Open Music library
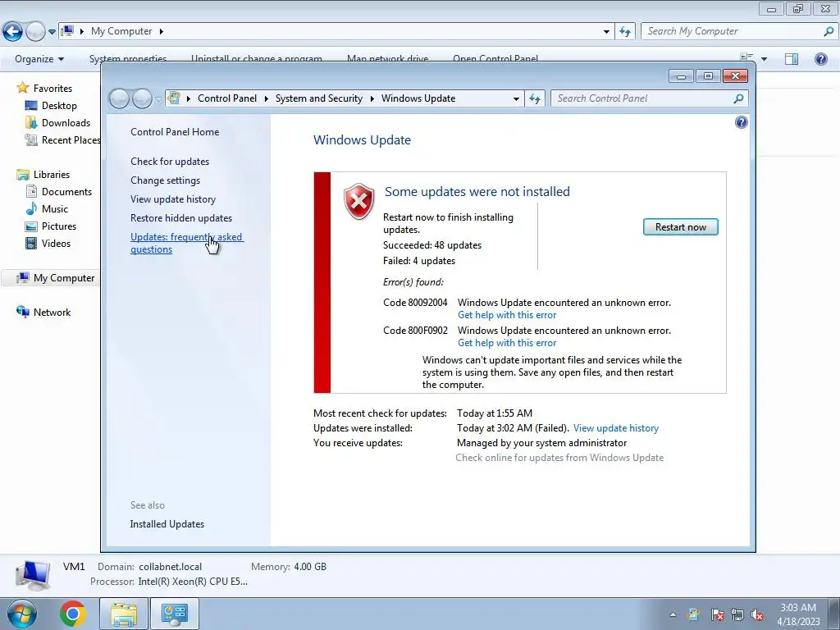 pyautogui.click(x=55, y=209)
